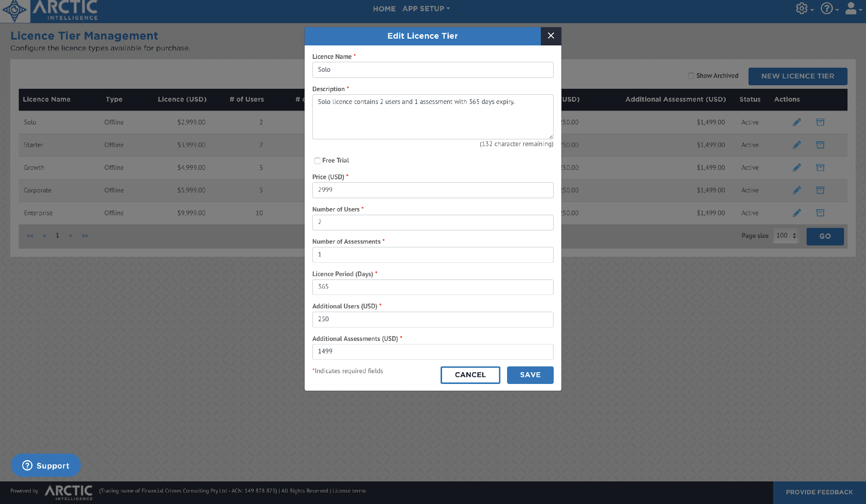Focus the Additional Users (USD) field

pos(433,319)
